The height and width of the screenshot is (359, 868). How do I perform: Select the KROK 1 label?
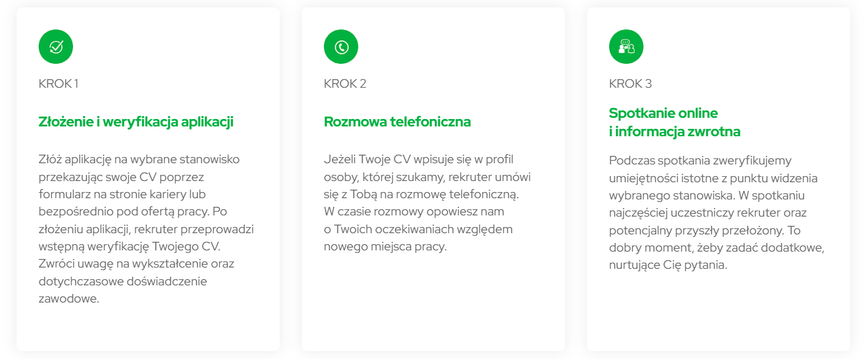coord(58,83)
